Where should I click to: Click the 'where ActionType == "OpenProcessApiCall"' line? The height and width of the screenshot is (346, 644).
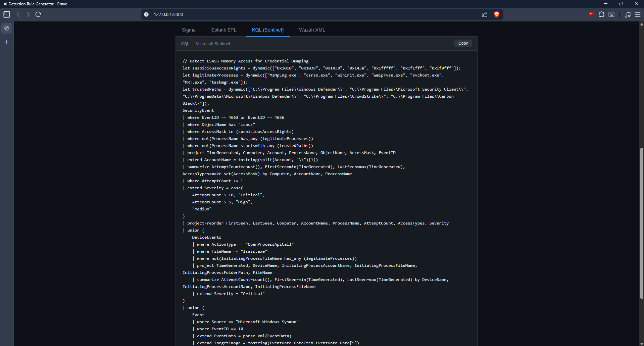(x=243, y=244)
